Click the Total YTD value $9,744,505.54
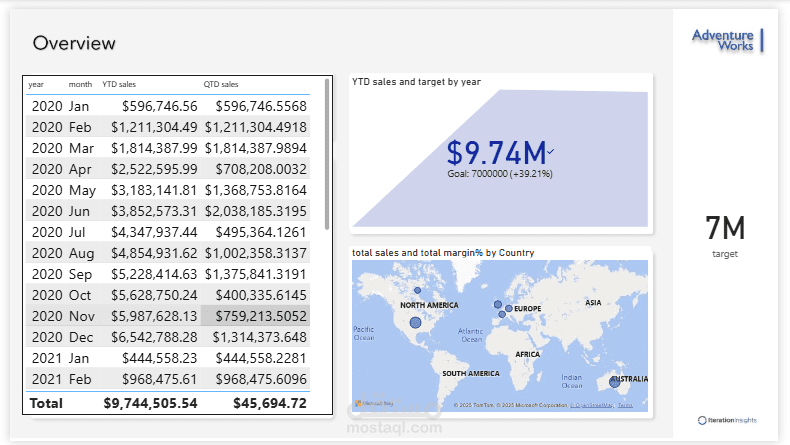The width and height of the screenshot is (790, 445). [150, 403]
